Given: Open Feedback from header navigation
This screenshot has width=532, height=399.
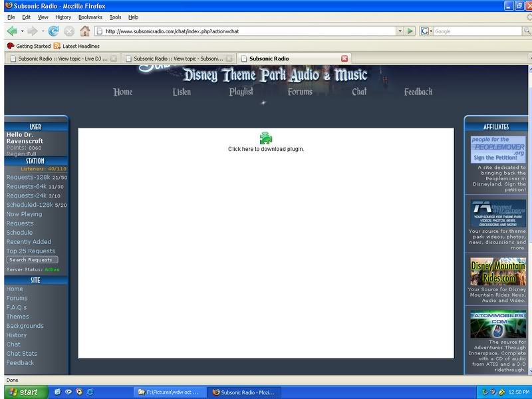Looking at the screenshot, I should [418, 92].
